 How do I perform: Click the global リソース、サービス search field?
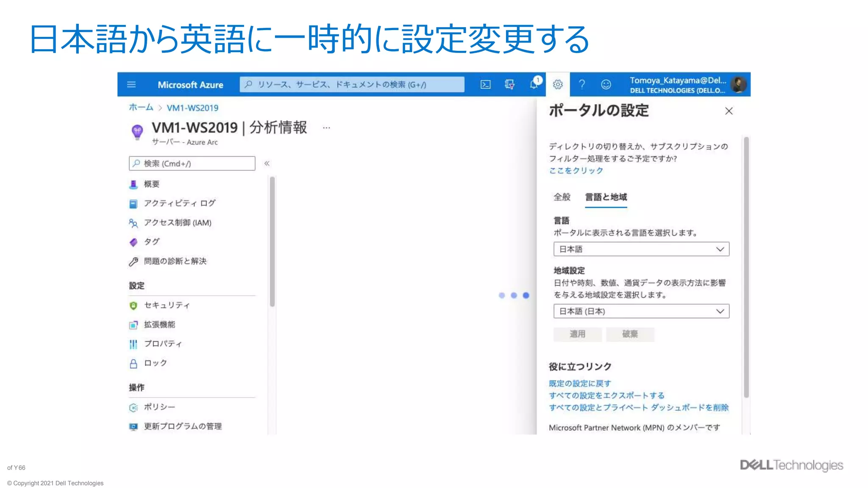pyautogui.click(x=352, y=84)
